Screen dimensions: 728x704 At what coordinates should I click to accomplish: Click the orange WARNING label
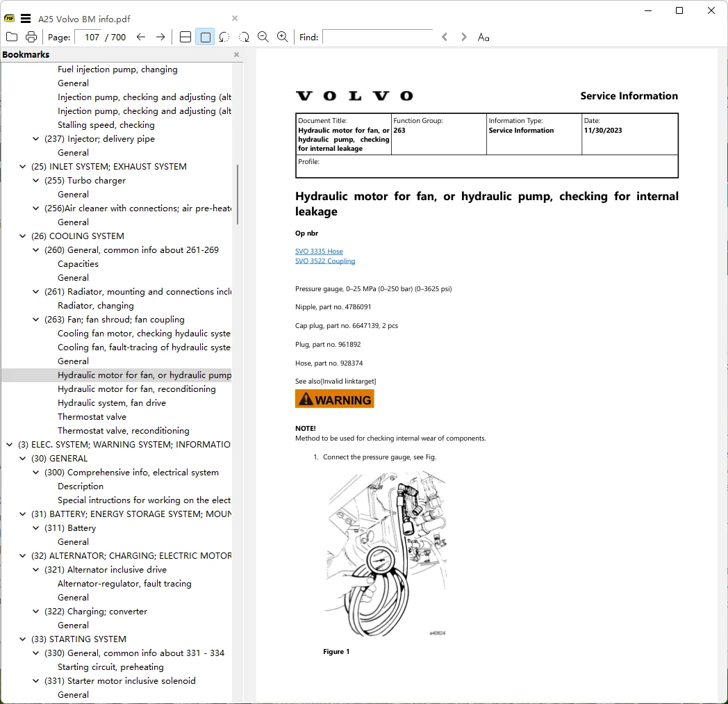pyautogui.click(x=334, y=399)
